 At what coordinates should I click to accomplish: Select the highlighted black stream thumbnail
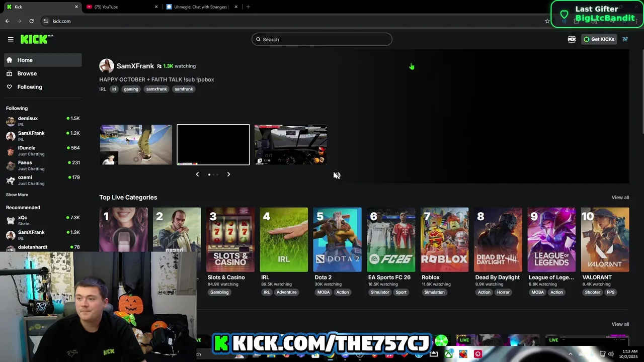tap(213, 145)
